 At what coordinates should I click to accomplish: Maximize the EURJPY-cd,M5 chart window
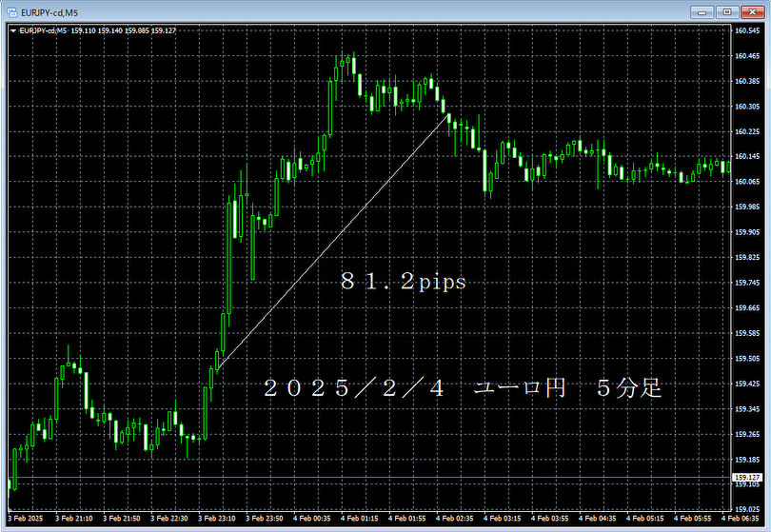(727, 11)
